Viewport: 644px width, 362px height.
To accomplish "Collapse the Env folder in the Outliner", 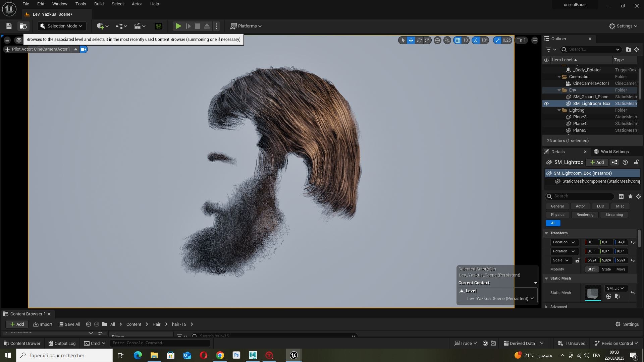I will [559, 90].
